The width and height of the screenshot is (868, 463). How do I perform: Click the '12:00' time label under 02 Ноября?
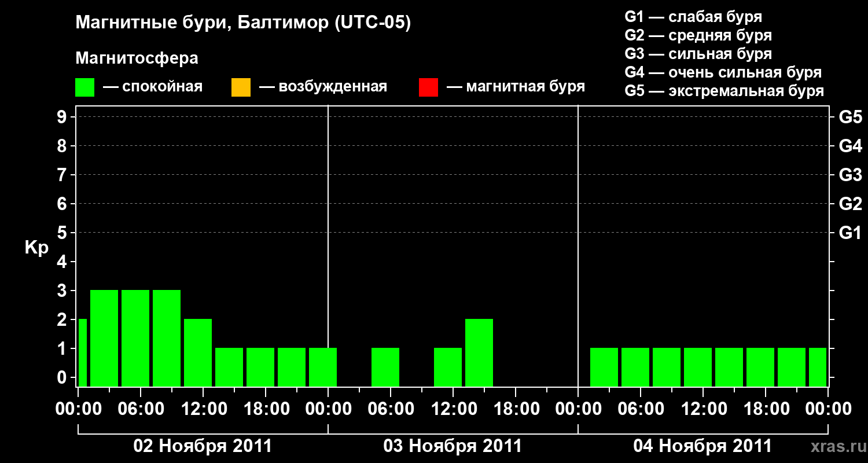click(x=203, y=409)
